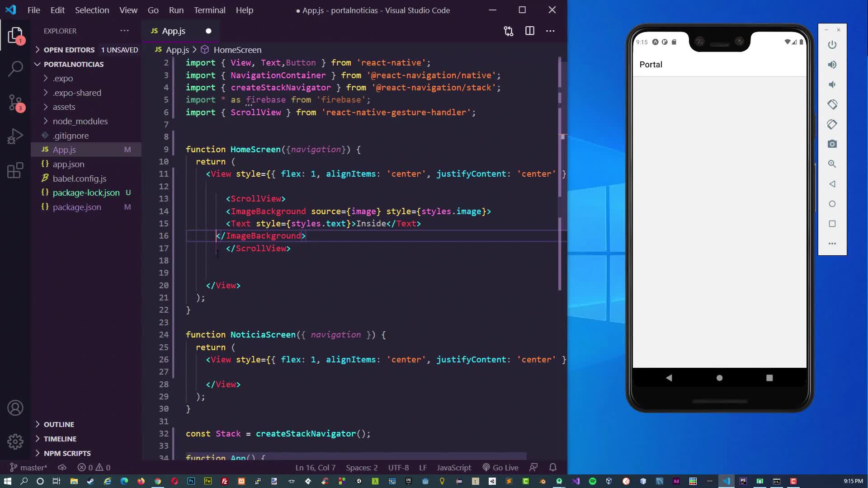This screenshot has height=488, width=868.
Task: Toggle notifications bell in status bar
Action: tap(553, 468)
